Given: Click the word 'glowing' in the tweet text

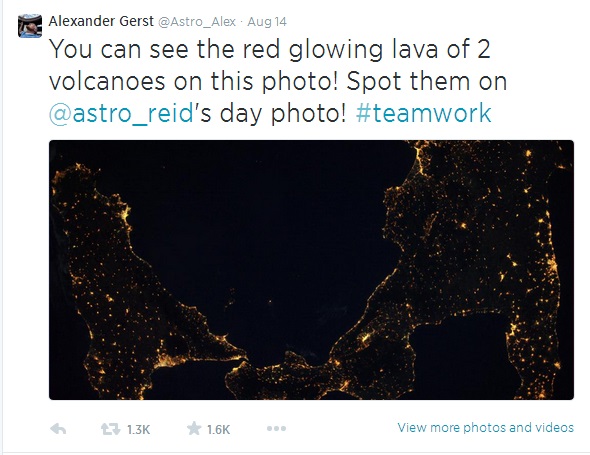Looking at the screenshot, I should pyautogui.click(x=336, y=51).
